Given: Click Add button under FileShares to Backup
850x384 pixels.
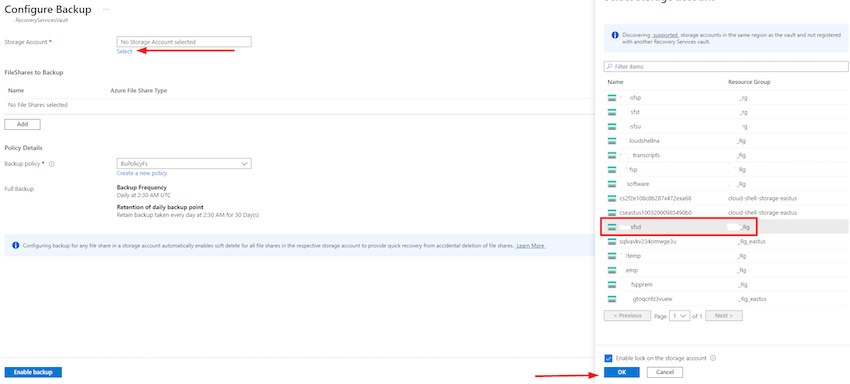Looking at the screenshot, I should click(22, 124).
